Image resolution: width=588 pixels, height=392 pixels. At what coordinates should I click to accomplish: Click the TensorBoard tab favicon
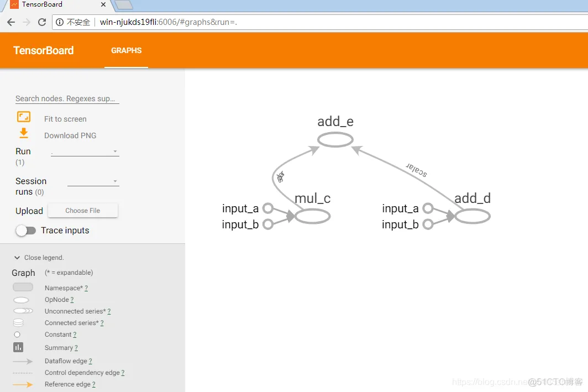click(x=14, y=4)
